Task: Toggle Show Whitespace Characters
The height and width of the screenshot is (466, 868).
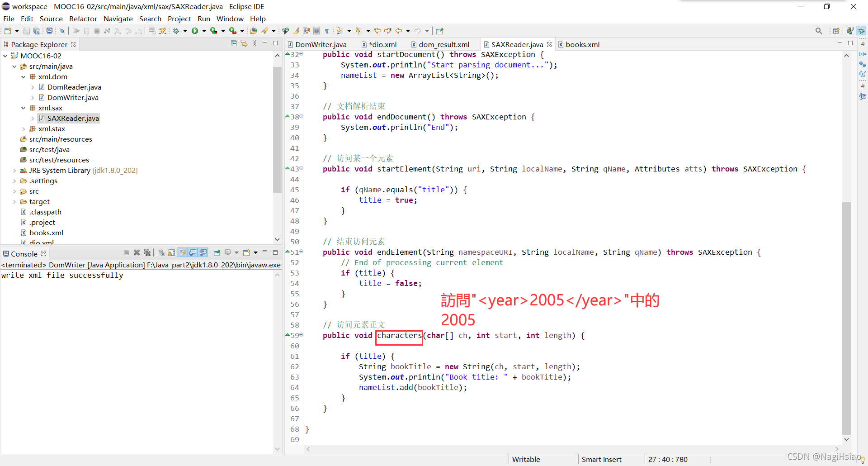Action: (327, 31)
